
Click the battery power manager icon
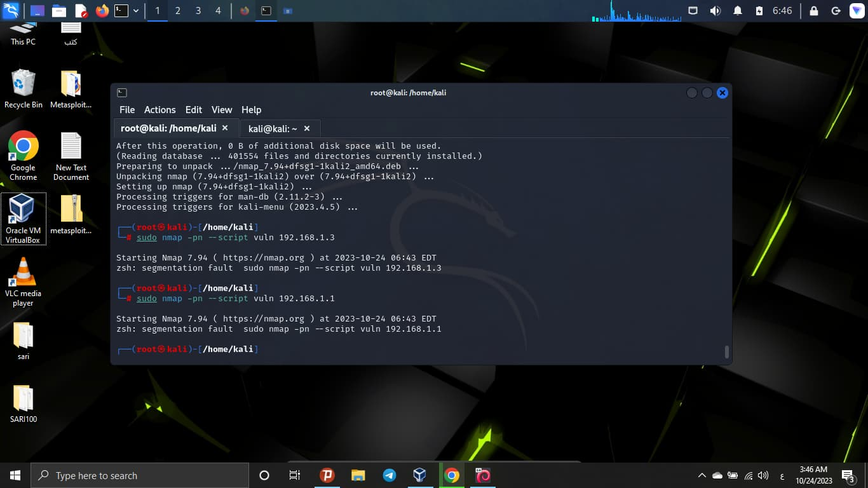pyautogui.click(x=759, y=11)
